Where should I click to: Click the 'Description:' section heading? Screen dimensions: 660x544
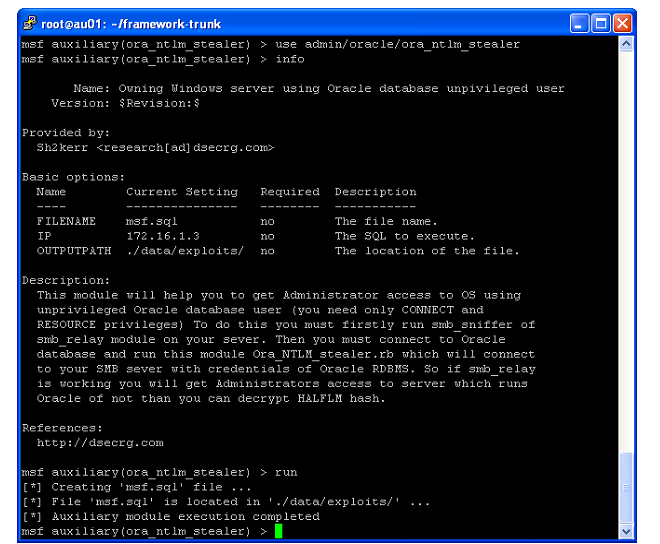[x=66, y=280]
